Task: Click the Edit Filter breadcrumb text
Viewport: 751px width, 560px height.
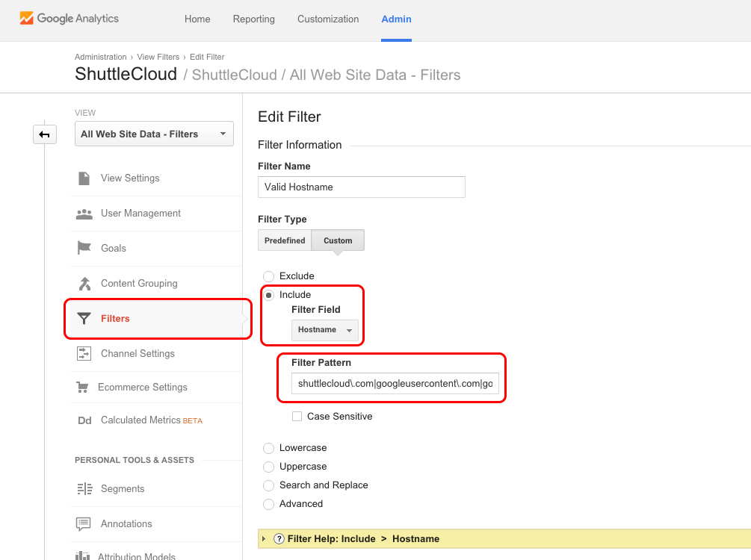Action: (x=207, y=57)
